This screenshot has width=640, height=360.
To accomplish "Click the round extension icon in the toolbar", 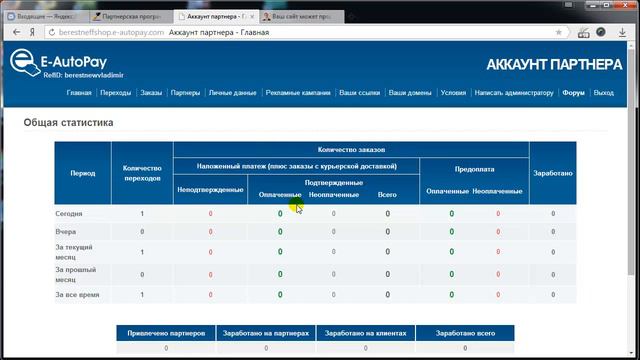I will point(601,32).
